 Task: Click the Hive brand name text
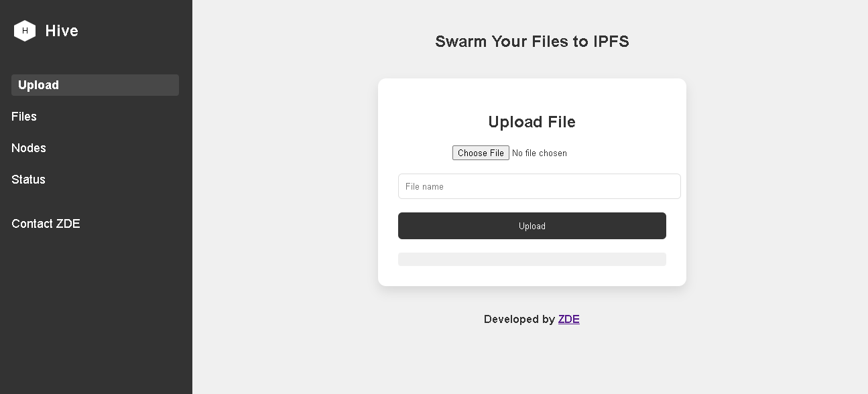(62, 31)
